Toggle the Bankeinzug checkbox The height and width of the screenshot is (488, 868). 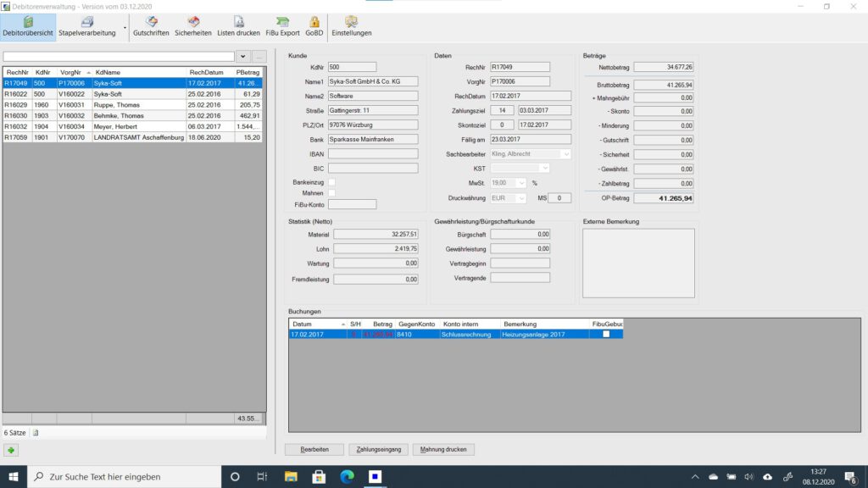pos(332,182)
